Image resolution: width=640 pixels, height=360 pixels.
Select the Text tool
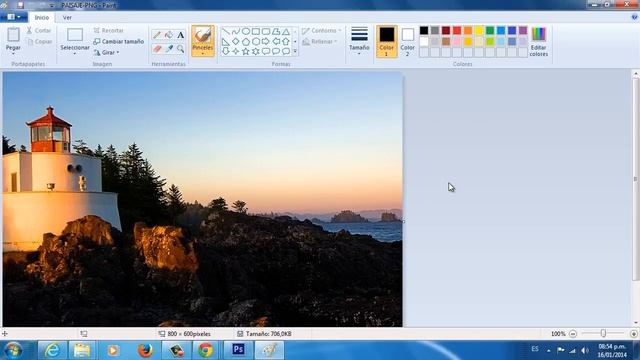[180, 35]
